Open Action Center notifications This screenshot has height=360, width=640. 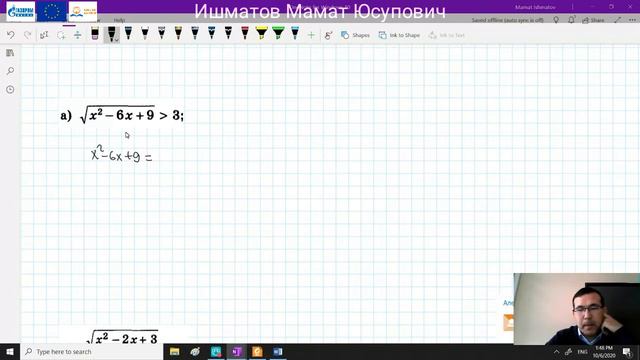627,351
